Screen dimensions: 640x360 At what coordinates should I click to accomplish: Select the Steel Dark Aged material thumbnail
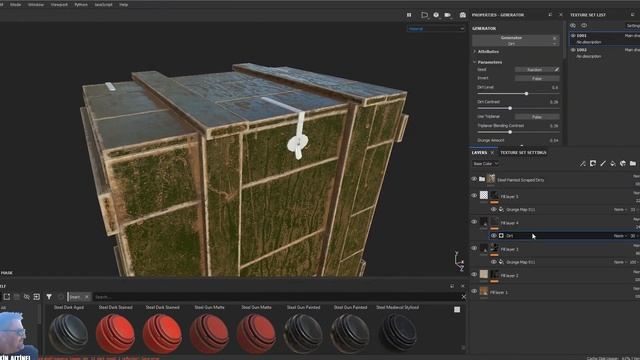pyautogui.click(x=69, y=333)
